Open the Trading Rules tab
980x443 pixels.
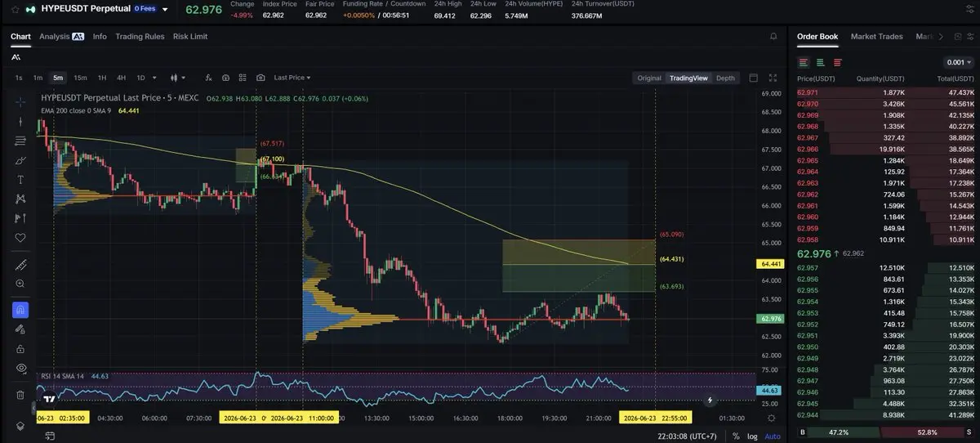pos(140,37)
